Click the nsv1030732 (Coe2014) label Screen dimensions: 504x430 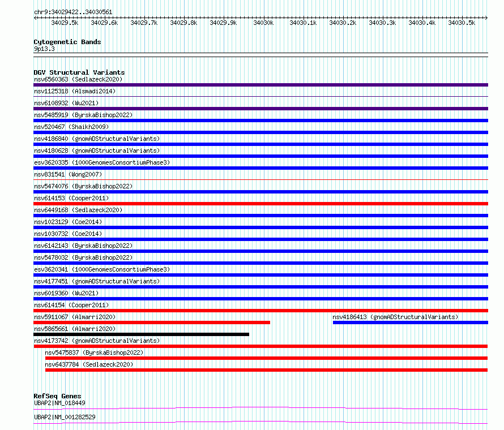(68, 234)
